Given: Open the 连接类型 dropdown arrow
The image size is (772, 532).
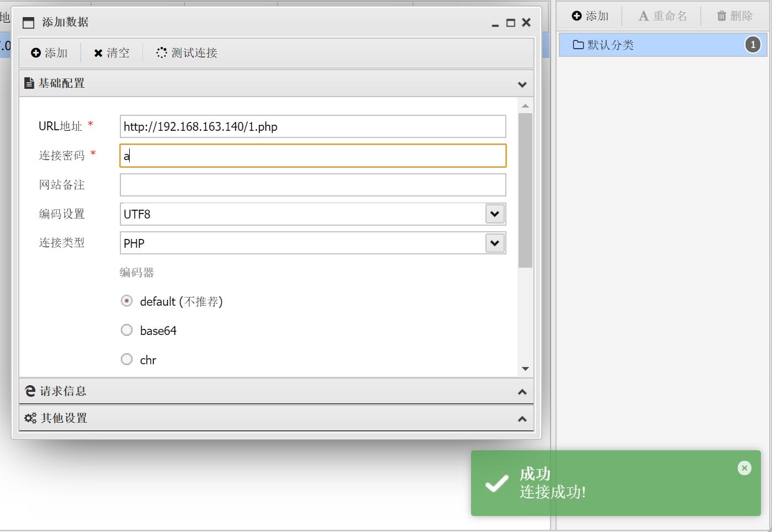Looking at the screenshot, I should point(495,243).
